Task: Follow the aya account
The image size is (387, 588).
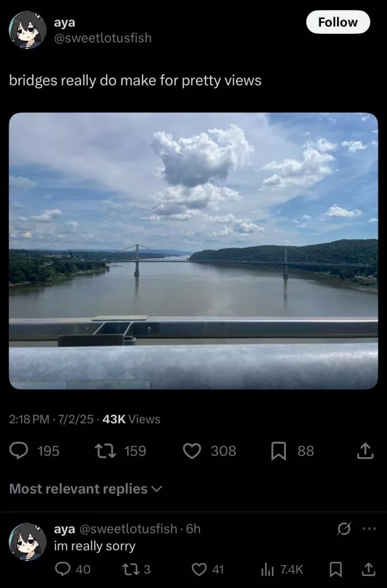Action: click(x=338, y=22)
